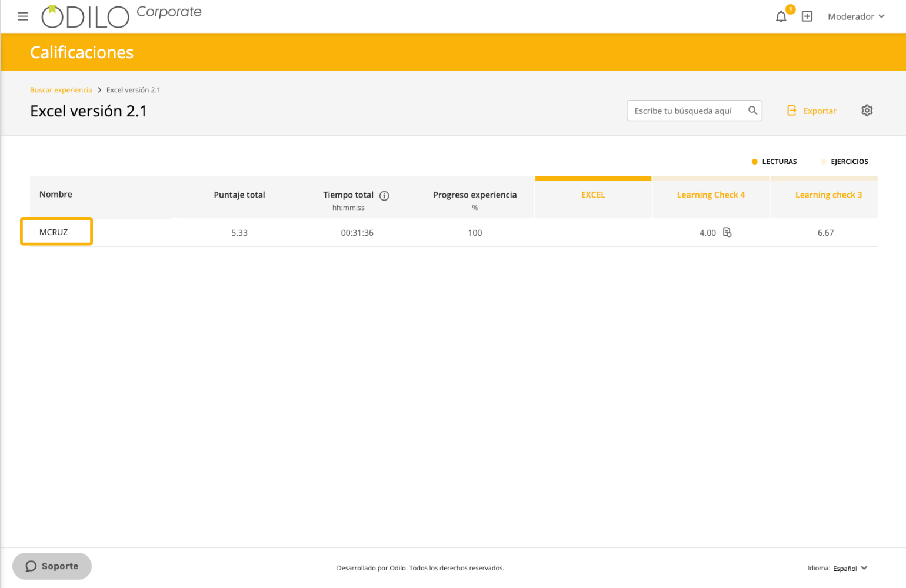Image resolution: width=906 pixels, height=588 pixels.
Task: Expand the Moderador user dropdown
Action: 856,16
